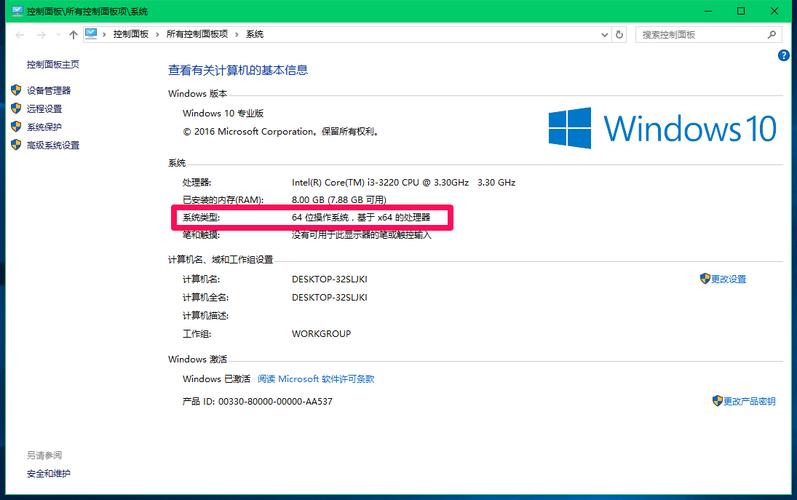Click the shield icon beside 设备管理器

(16, 90)
